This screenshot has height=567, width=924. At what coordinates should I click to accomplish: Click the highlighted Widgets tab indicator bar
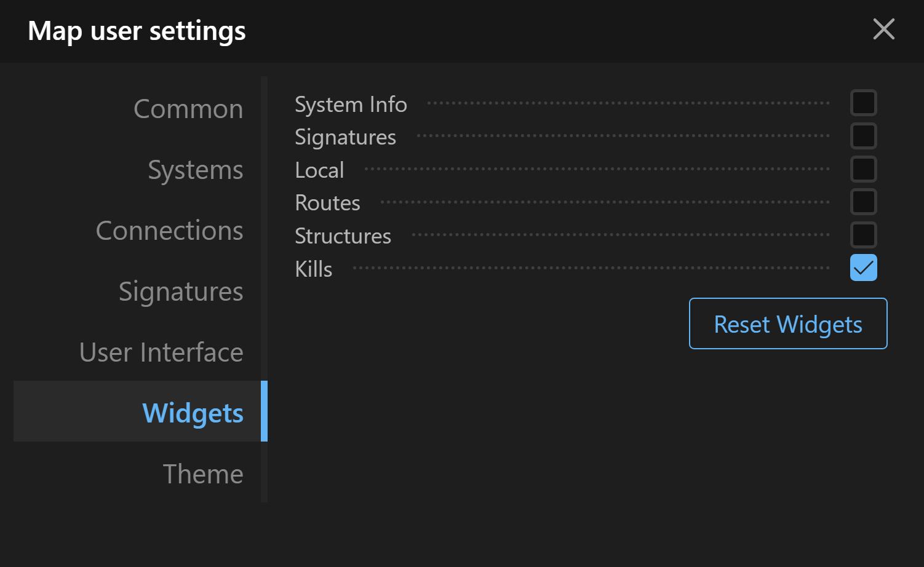(265, 411)
